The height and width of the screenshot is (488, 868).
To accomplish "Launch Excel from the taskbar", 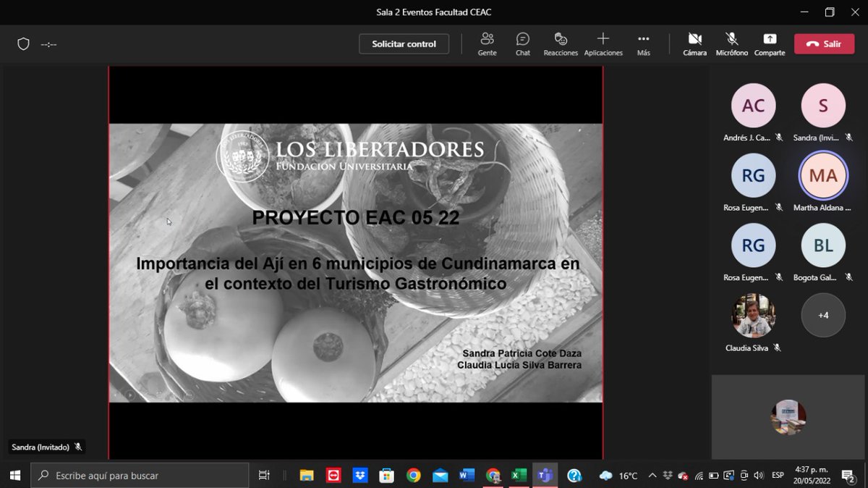I will pyautogui.click(x=519, y=476).
